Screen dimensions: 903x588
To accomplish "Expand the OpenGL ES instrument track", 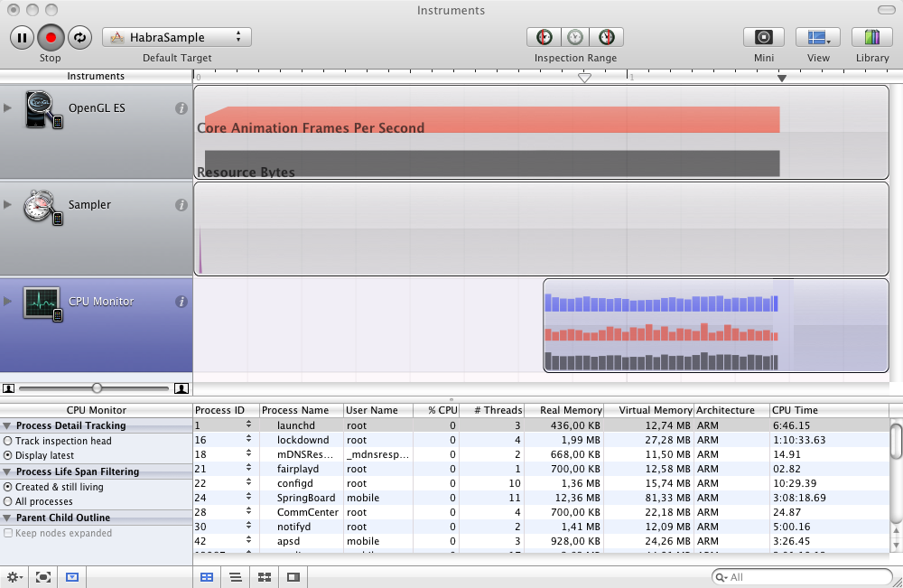I will point(7,107).
